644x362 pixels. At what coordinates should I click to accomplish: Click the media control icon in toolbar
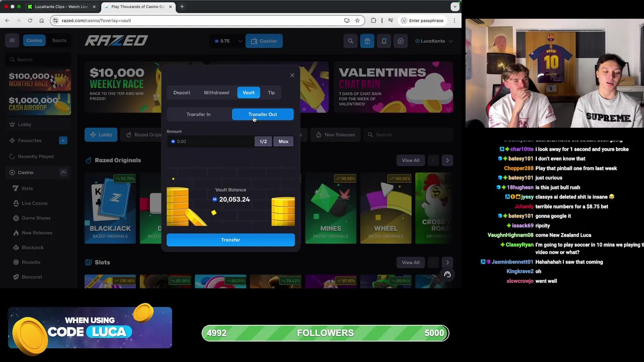coord(390,21)
